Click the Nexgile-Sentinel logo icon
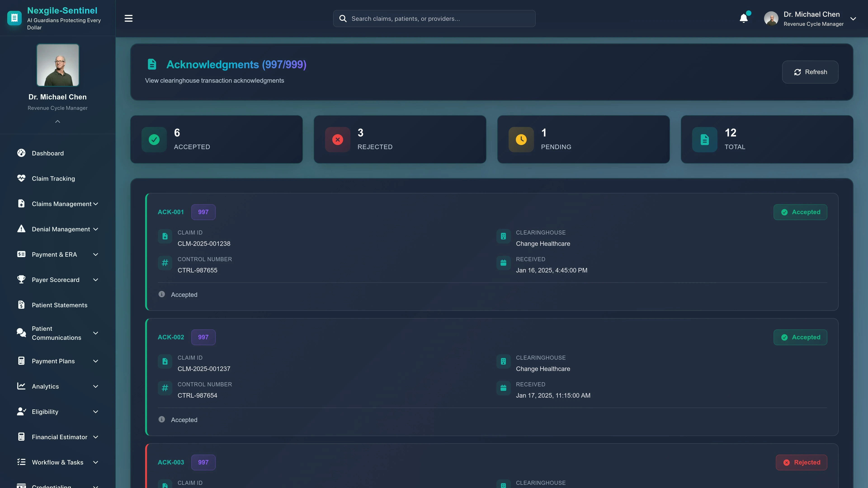 point(14,18)
